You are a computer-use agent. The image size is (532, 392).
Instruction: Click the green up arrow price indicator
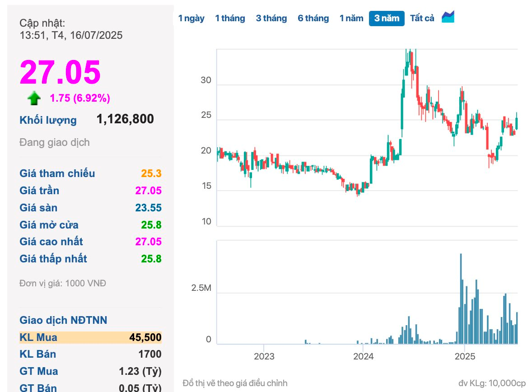[x=34, y=98]
